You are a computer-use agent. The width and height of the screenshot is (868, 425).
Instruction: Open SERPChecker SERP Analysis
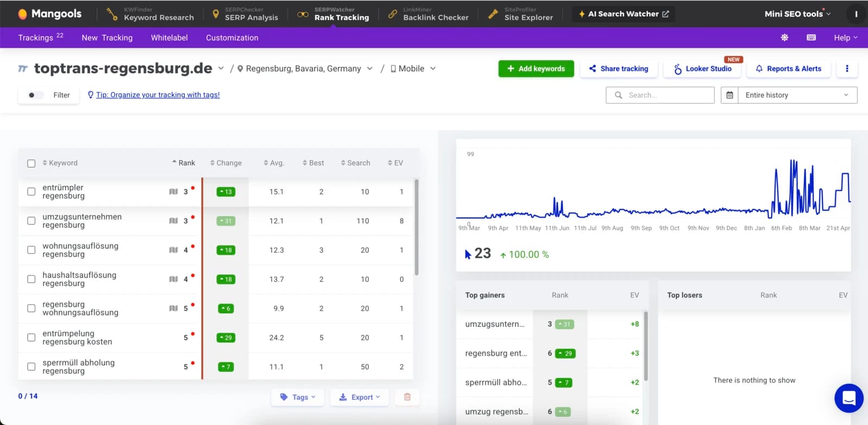click(245, 14)
